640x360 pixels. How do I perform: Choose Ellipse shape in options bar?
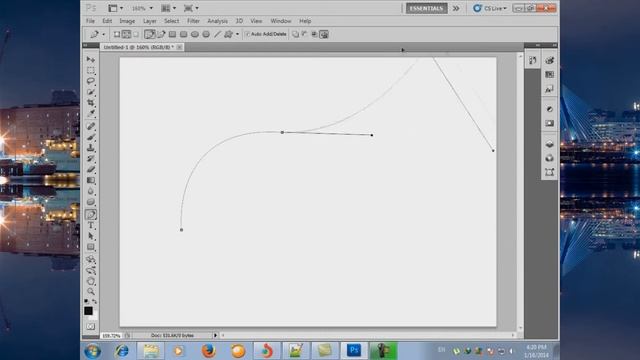click(195, 34)
